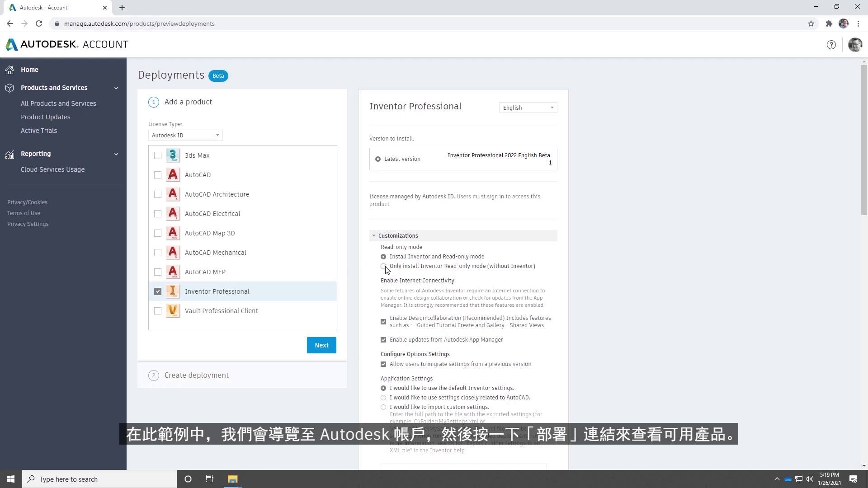The image size is (868, 488).
Task: Open the English language dropdown
Action: click(528, 108)
